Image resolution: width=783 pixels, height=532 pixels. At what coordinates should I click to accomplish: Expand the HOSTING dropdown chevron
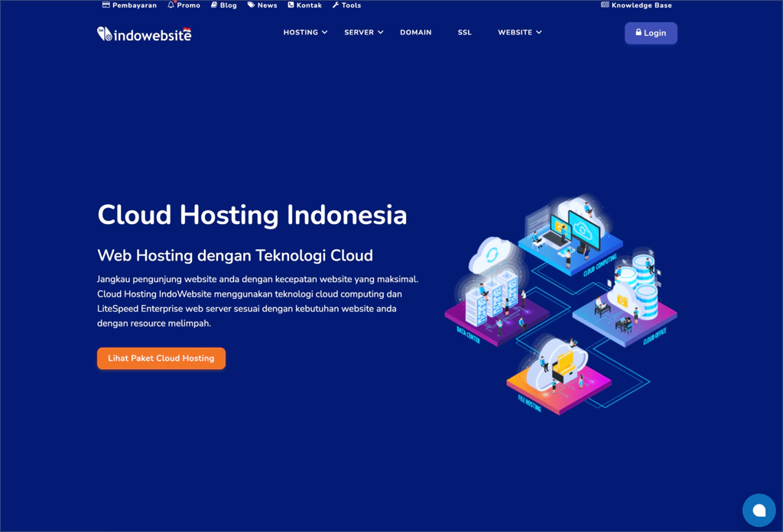tap(324, 32)
